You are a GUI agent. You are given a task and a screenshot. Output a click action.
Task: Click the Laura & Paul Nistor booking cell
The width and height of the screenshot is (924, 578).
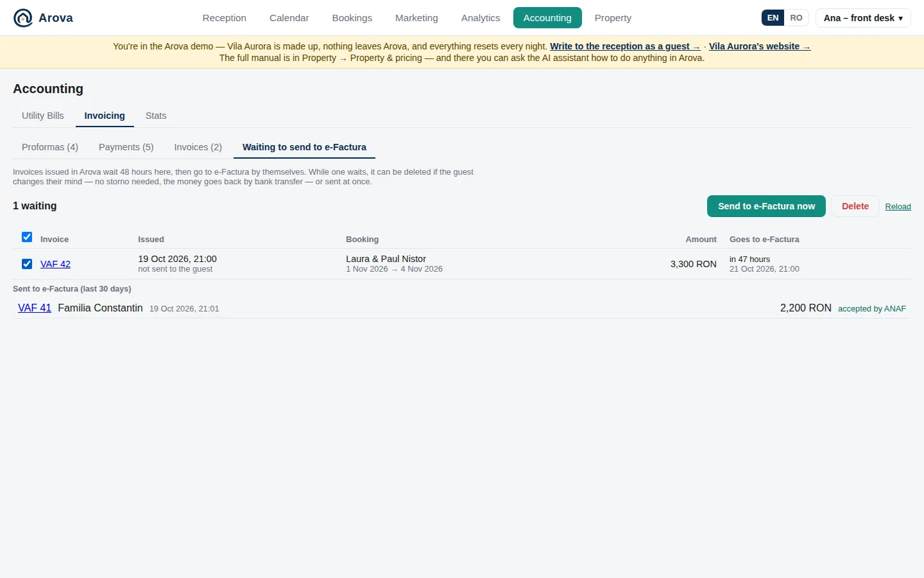pyautogui.click(x=394, y=263)
